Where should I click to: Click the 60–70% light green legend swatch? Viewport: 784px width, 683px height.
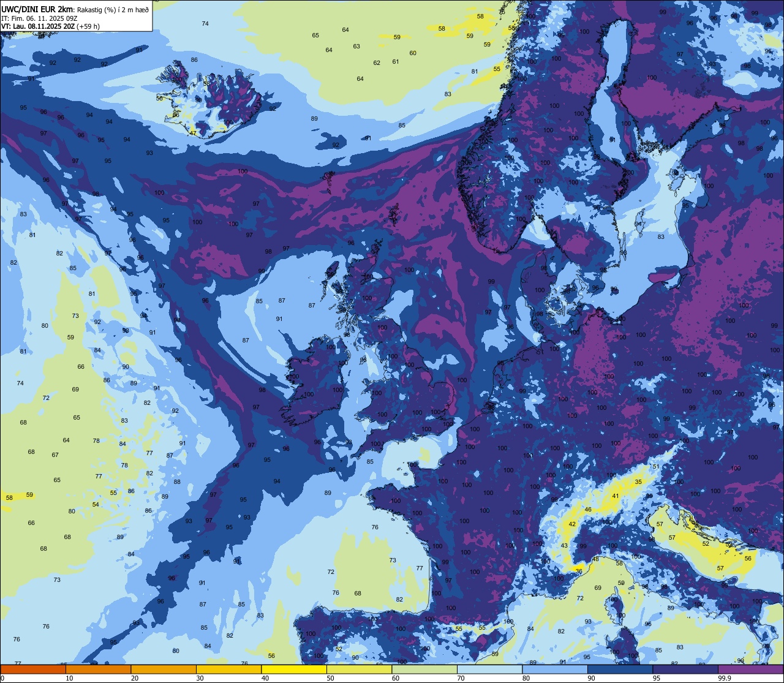[424, 669]
